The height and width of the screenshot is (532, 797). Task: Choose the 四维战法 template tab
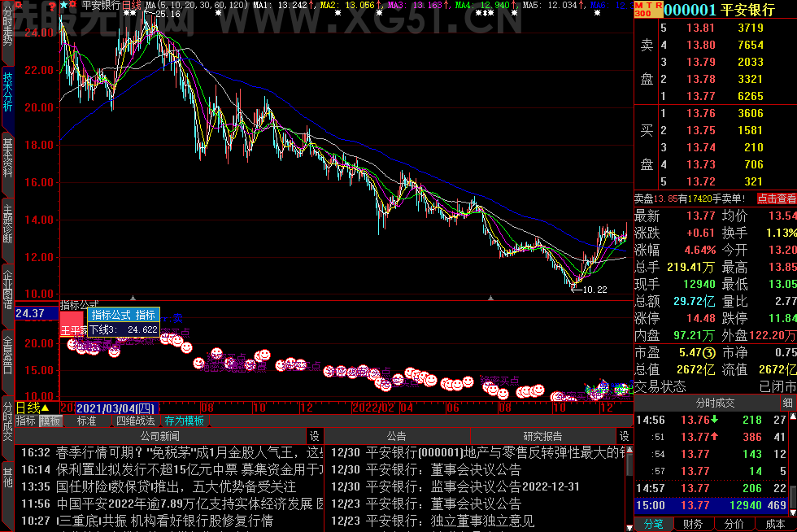click(135, 421)
